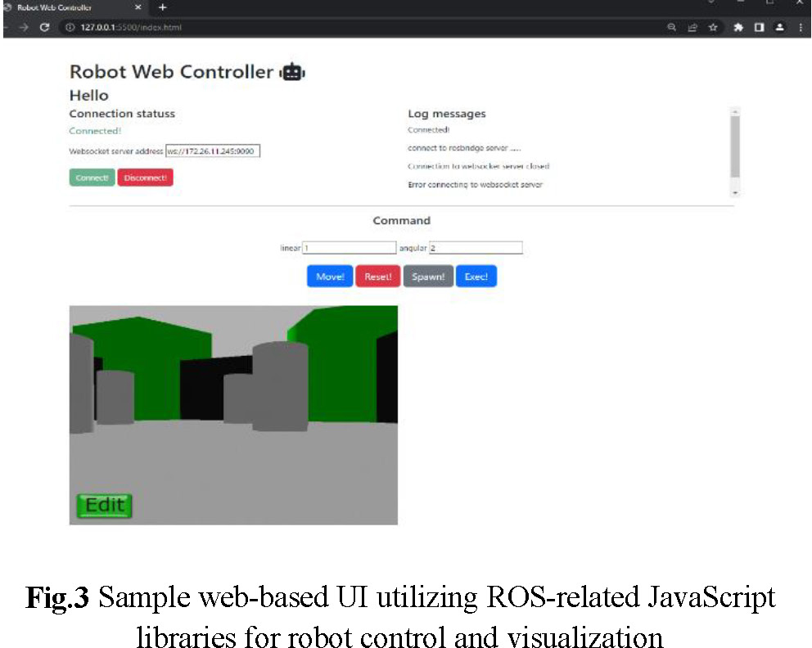Image resolution: width=812 pixels, height=648 pixels.
Task: Open a new browser tab
Action: pos(162,7)
